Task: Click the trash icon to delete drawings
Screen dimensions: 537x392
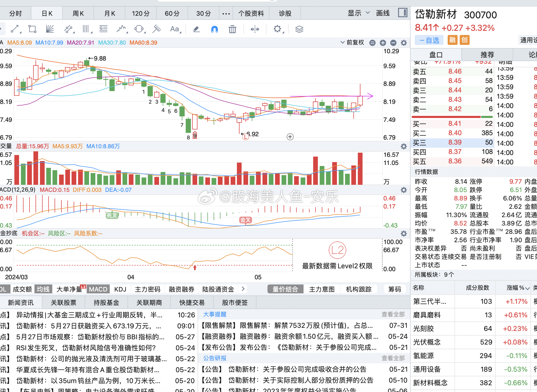Action: [x=232, y=29]
